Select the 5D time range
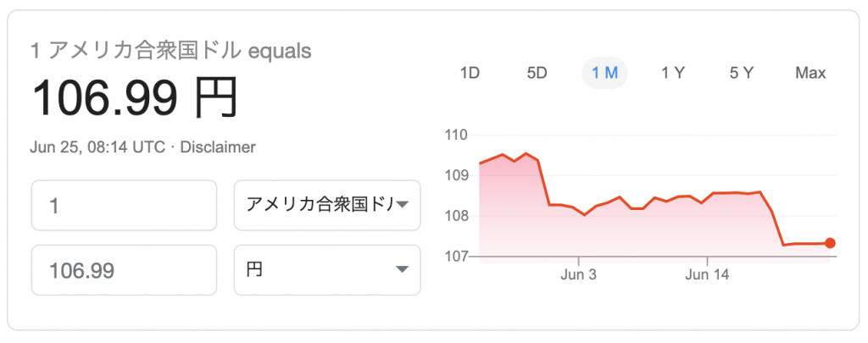 coord(537,73)
